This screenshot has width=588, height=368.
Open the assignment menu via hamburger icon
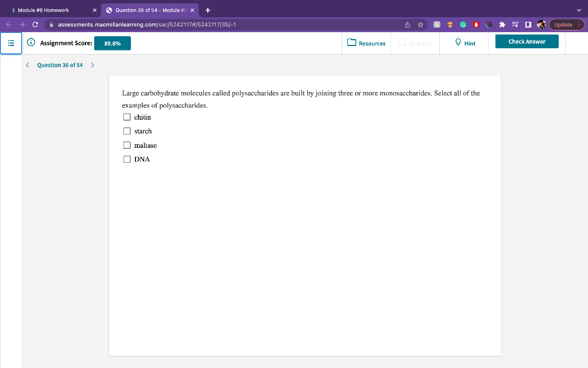point(11,41)
